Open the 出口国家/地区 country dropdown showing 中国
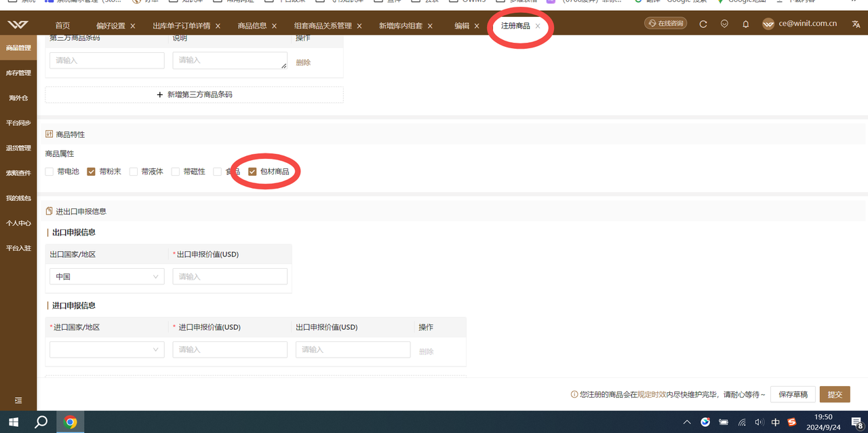 [106, 276]
